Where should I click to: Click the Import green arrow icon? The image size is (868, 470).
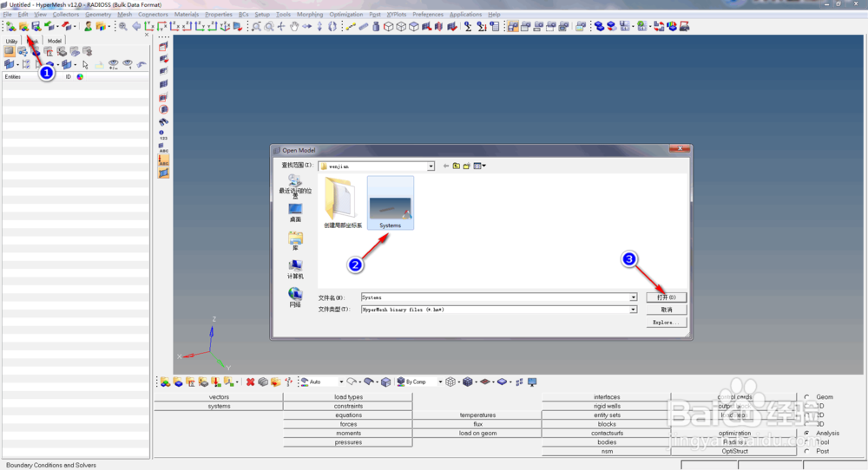(49, 26)
